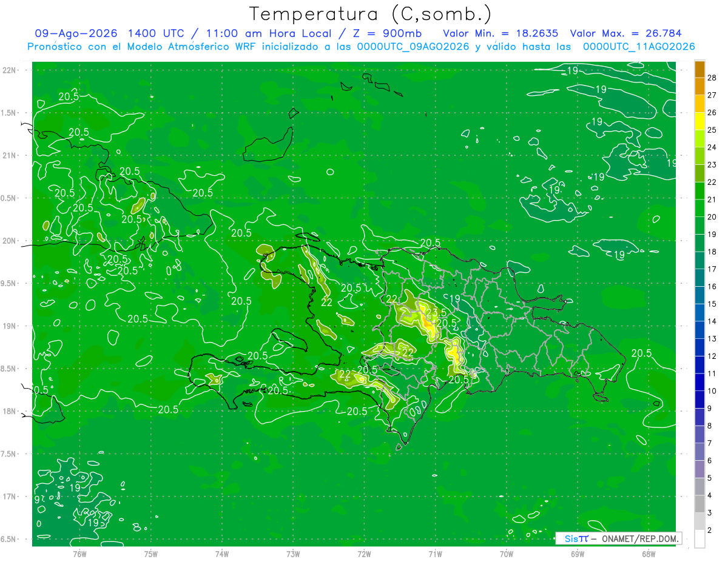Pick the white legend band below 2
Image resolution: width=728 pixels, height=562 pixels.
pos(699,539)
